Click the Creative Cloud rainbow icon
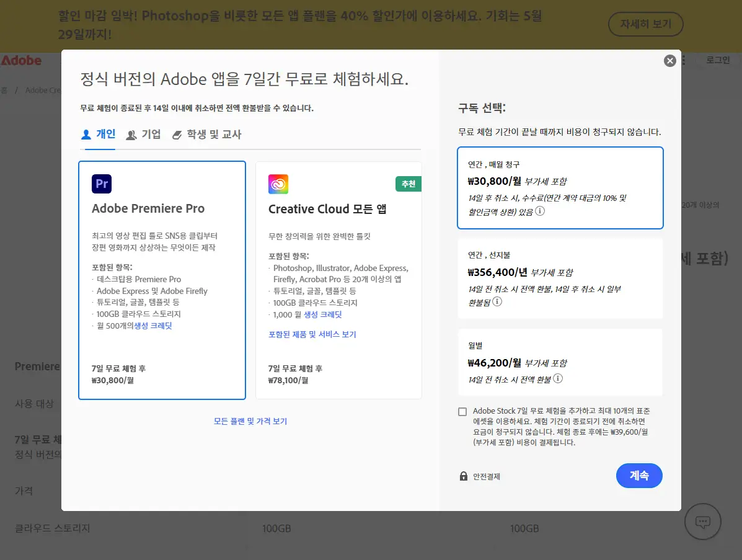The height and width of the screenshot is (560, 742). [278, 184]
